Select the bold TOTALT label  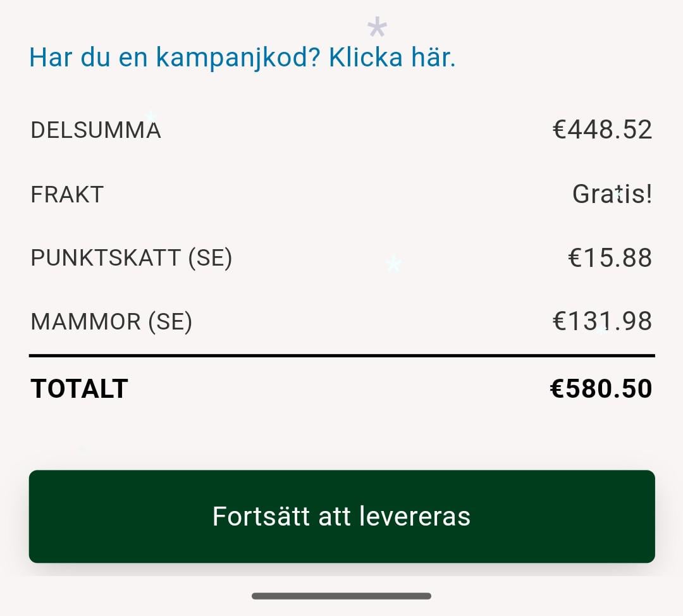79,388
